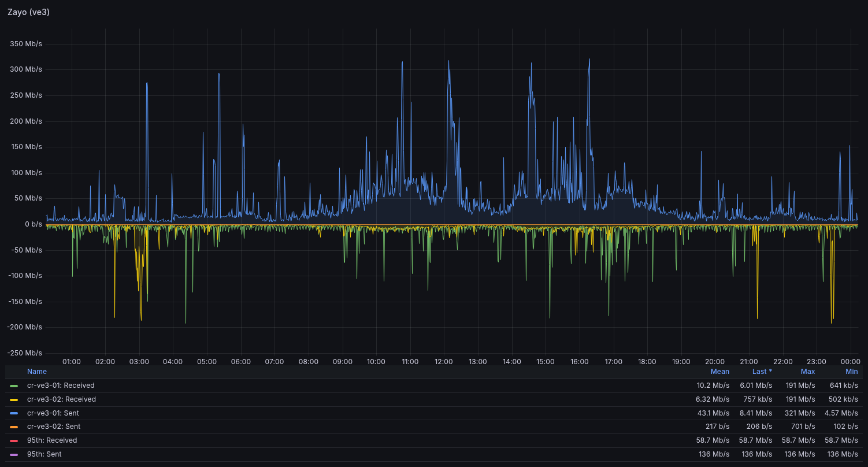Click the yellow cr-ve3-02 Received color swatch
868x467 pixels.
[14, 399]
